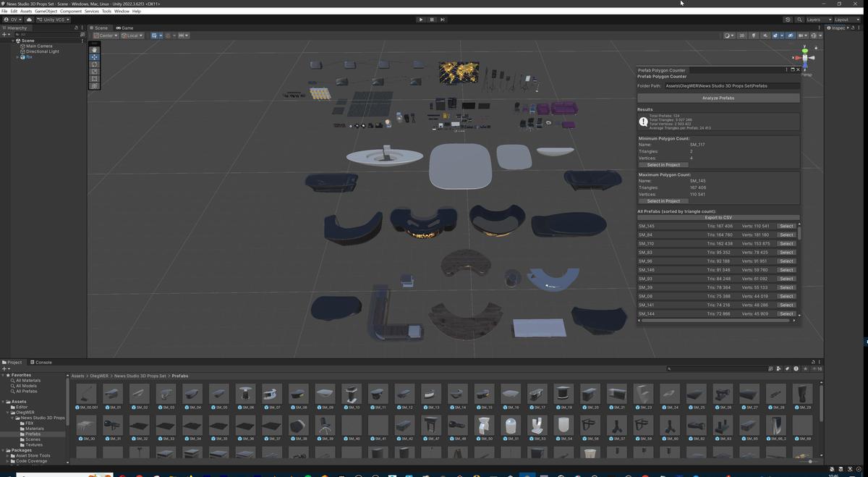Open Prefab Polygon Counter options menu
Viewport: 868px width, 477px height.
[786, 69]
